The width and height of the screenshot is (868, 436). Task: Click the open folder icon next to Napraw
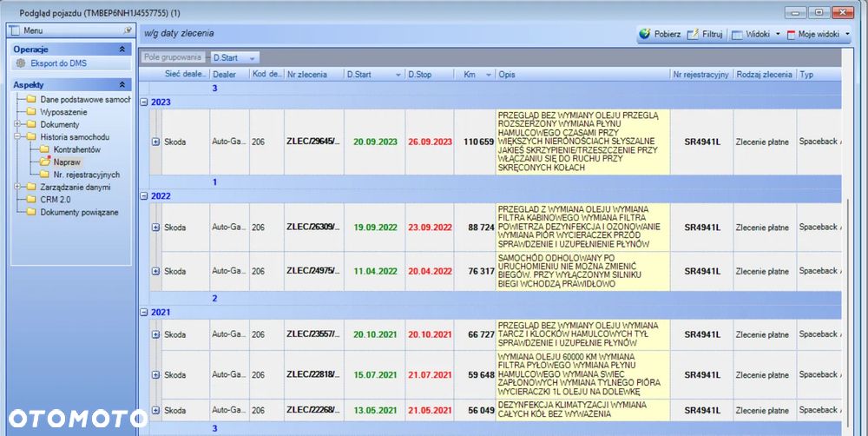pyautogui.click(x=45, y=162)
